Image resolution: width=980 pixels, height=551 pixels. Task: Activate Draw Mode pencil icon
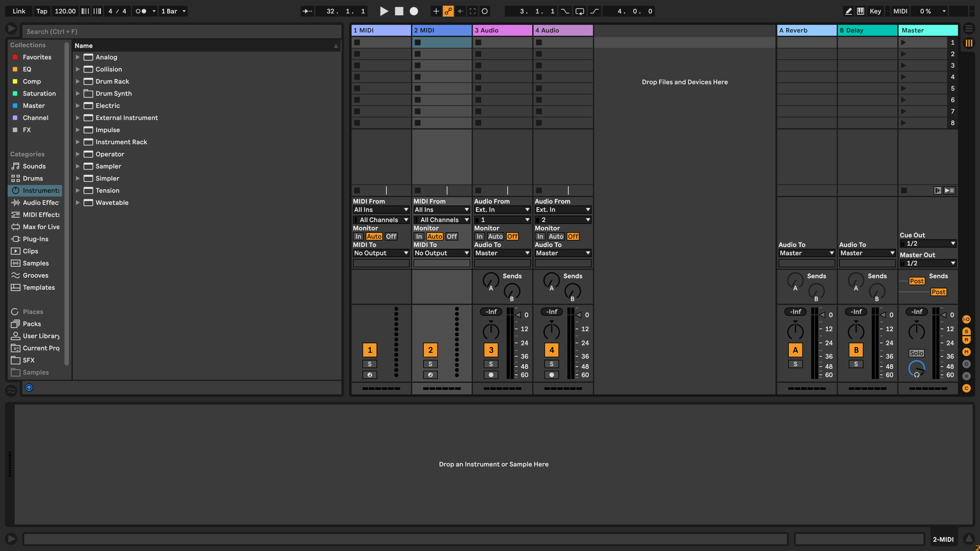tap(848, 11)
